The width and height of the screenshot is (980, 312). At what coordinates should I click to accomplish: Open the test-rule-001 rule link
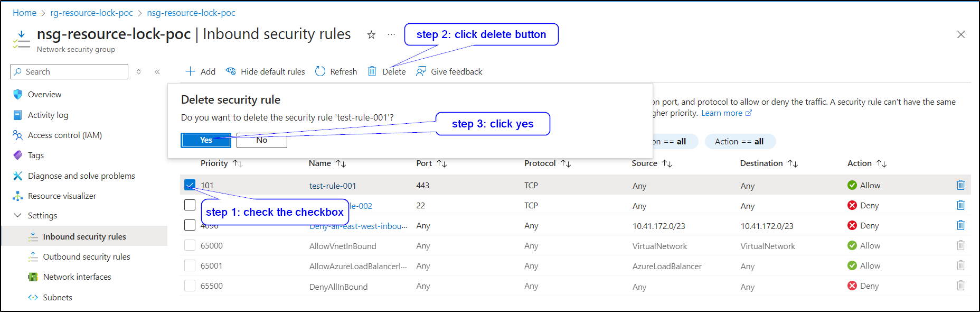tap(333, 186)
